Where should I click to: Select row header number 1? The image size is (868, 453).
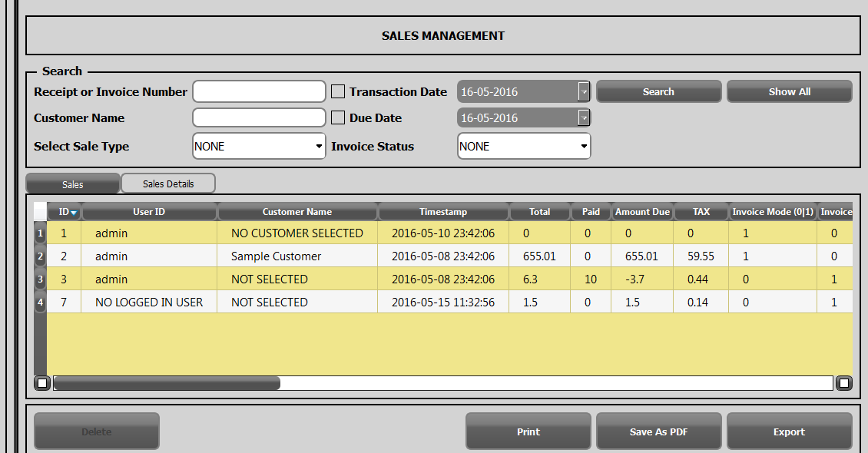41,233
